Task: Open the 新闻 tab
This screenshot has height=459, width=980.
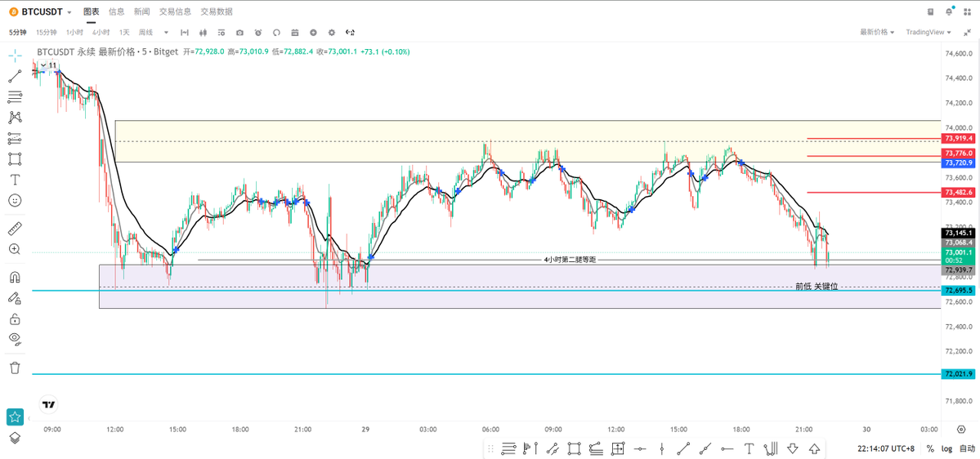Action: pyautogui.click(x=142, y=12)
